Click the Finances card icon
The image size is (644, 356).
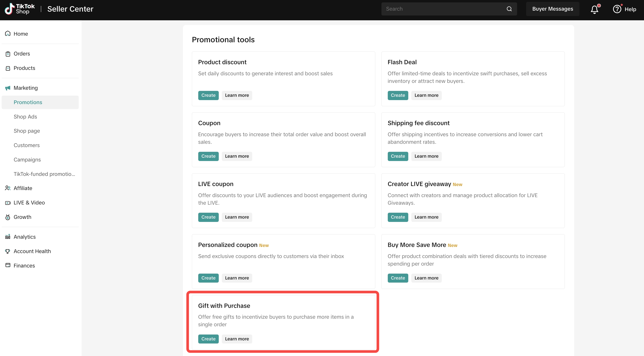click(x=8, y=265)
